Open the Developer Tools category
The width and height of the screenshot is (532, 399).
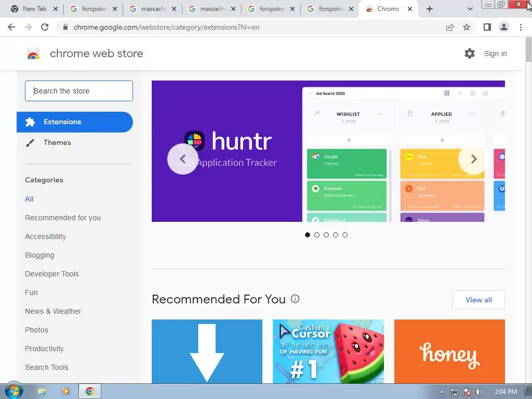(52, 274)
